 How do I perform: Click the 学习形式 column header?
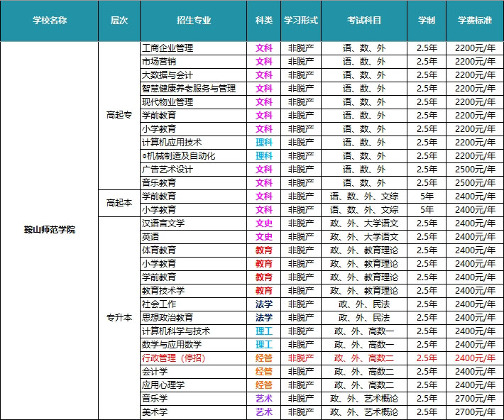(x=301, y=21)
